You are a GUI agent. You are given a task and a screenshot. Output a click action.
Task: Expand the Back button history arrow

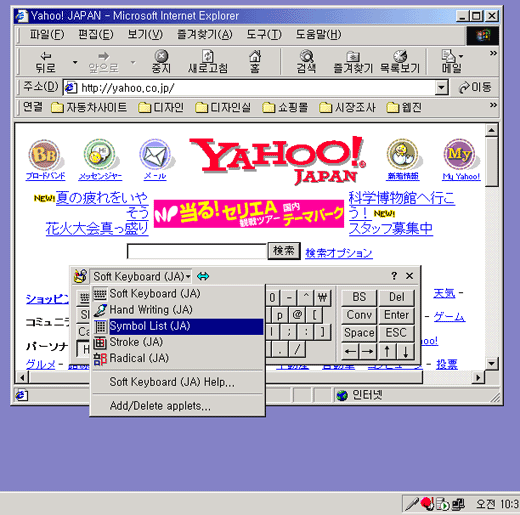(75, 62)
